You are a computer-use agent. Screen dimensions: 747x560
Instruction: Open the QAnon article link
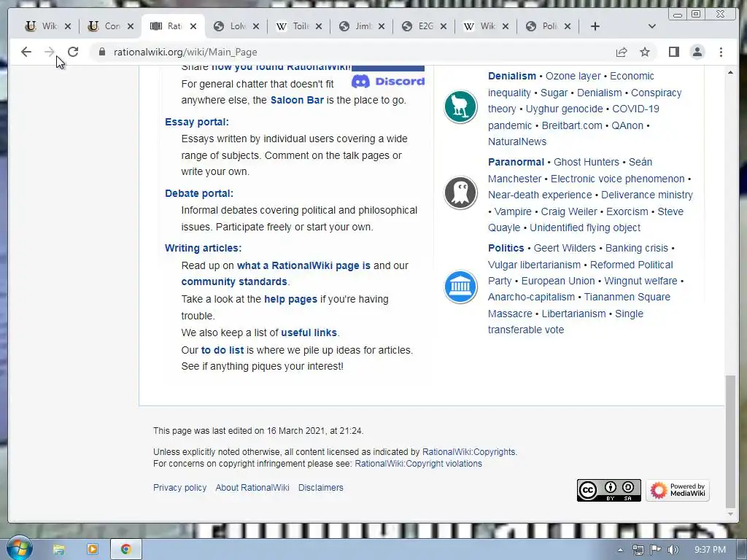(627, 125)
